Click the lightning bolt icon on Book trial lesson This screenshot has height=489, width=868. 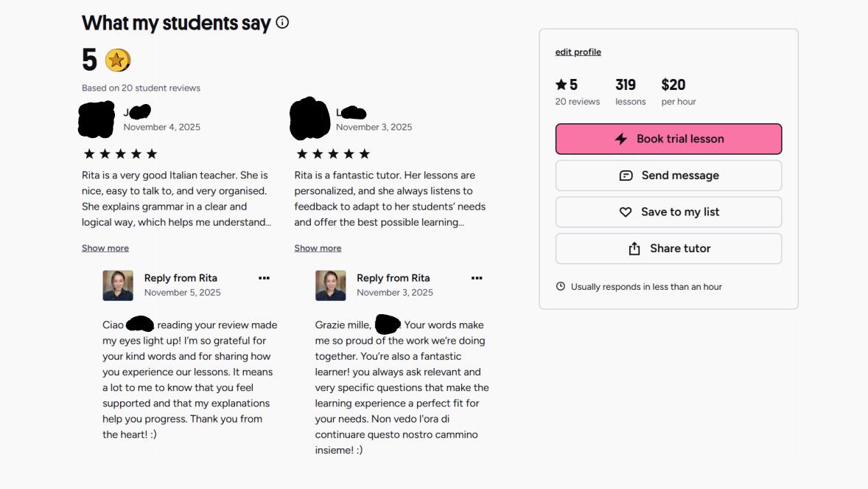coord(621,139)
